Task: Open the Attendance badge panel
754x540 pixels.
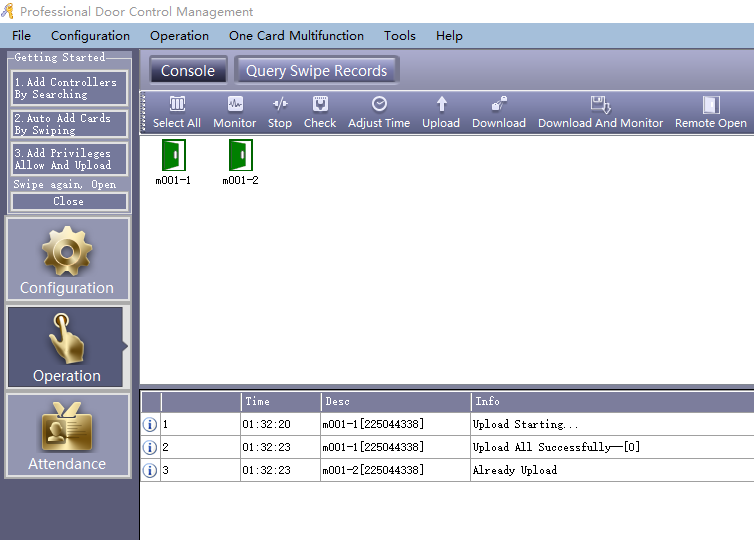Action: tap(67, 435)
